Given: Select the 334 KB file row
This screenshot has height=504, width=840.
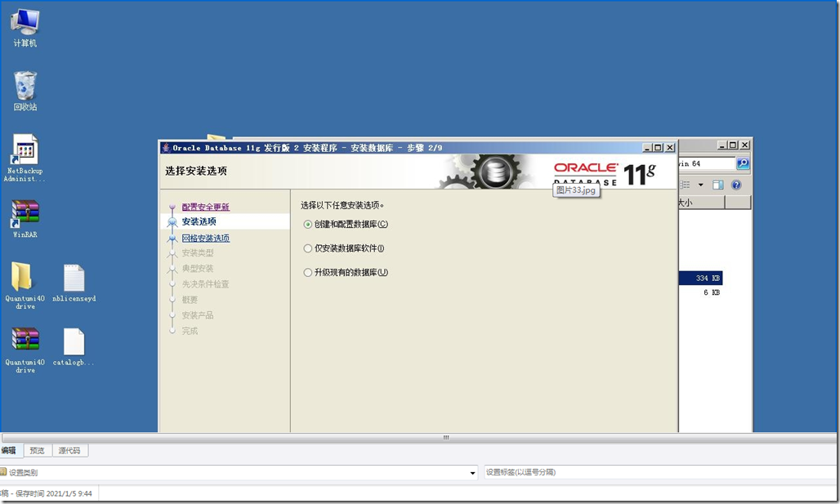Looking at the screenshot, I should tap(701, 278).
